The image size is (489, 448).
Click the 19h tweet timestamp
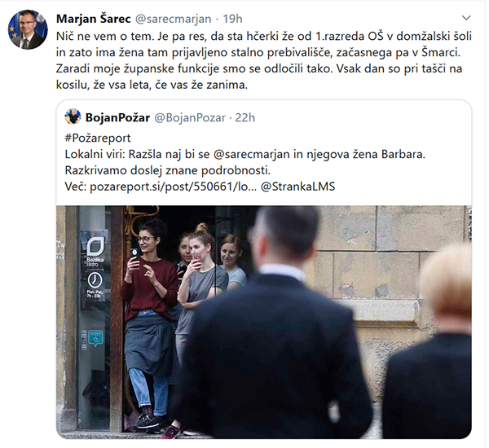(x=232, y=19)
